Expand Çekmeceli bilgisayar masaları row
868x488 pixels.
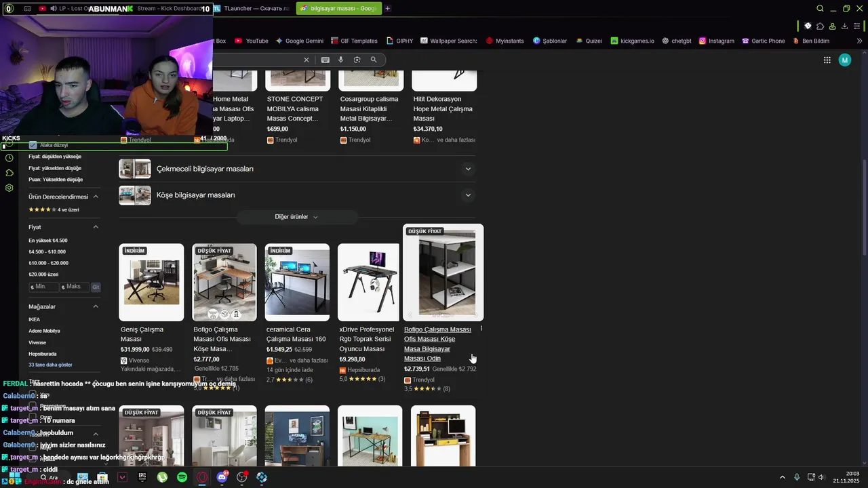(x=297, y=169)
